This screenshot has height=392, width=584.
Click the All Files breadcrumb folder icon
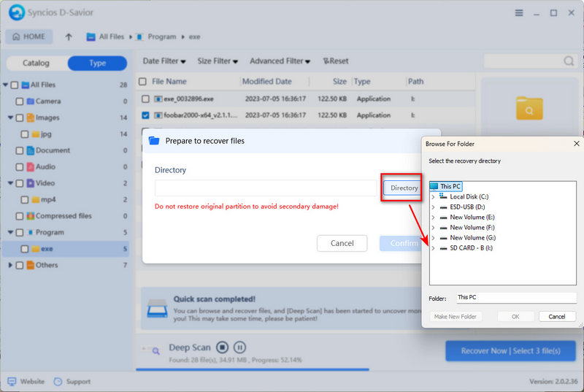pyautogui.click(x=91, y=36)
